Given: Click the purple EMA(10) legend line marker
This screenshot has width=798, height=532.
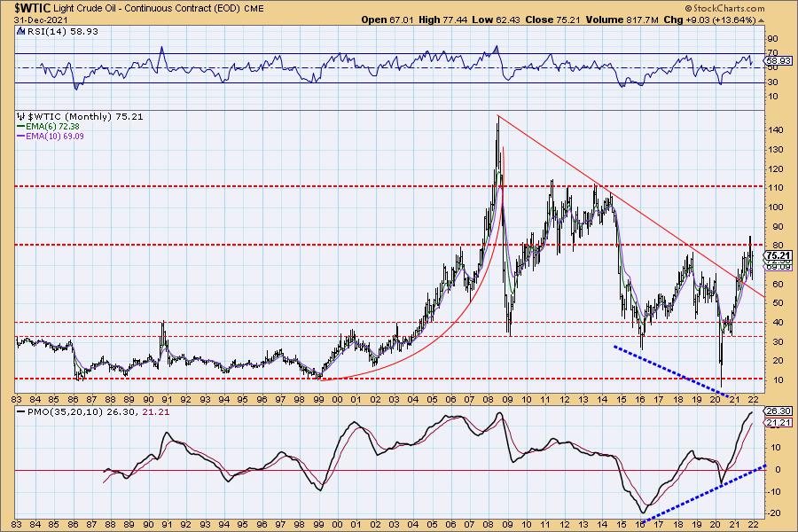Looking at the screenshot, I should point(21,137).
